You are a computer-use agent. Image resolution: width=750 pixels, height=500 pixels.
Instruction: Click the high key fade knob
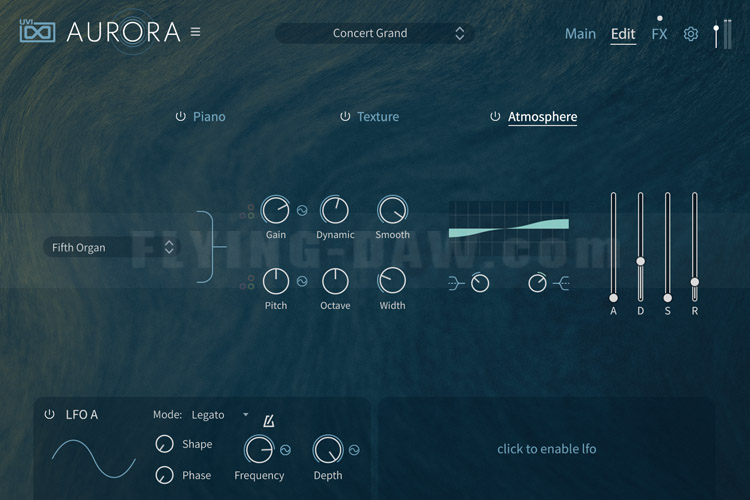pyautogui.click(x=537, y=283)
